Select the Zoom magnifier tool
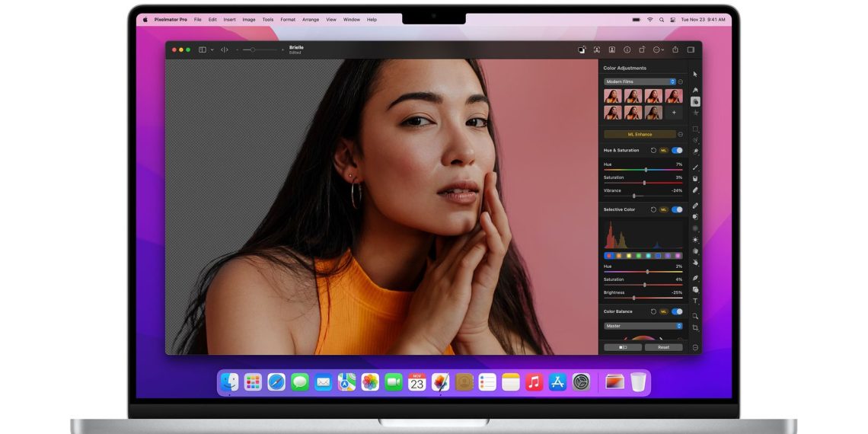This screenshot has width=868, height=434. pyautogui.click(x=695, y=316)
